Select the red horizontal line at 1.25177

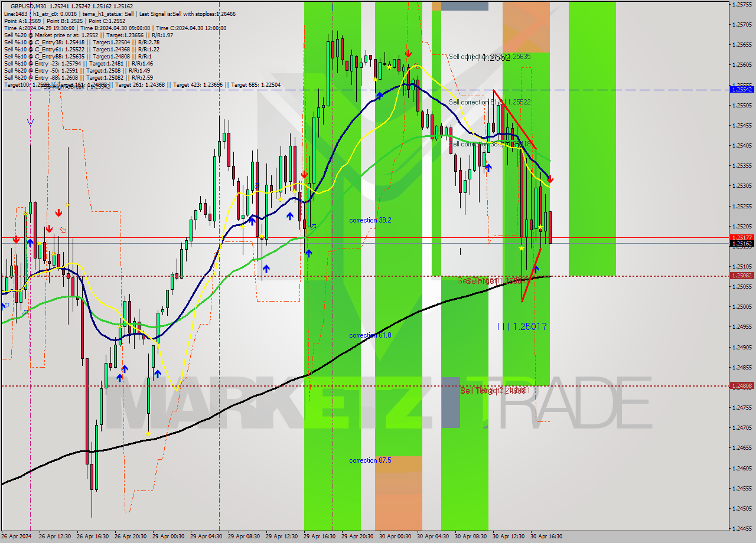(365, 237)
